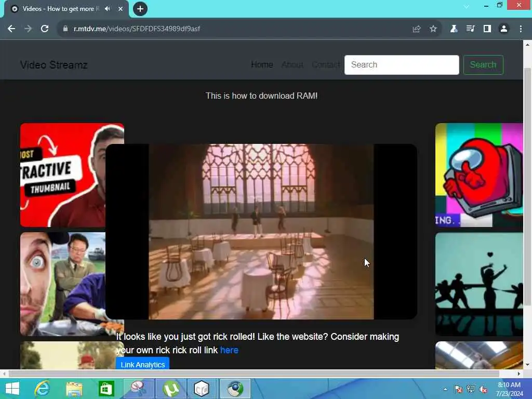
Task: Click the vertical page scrollbar thumb
Action: pos(527,187)
